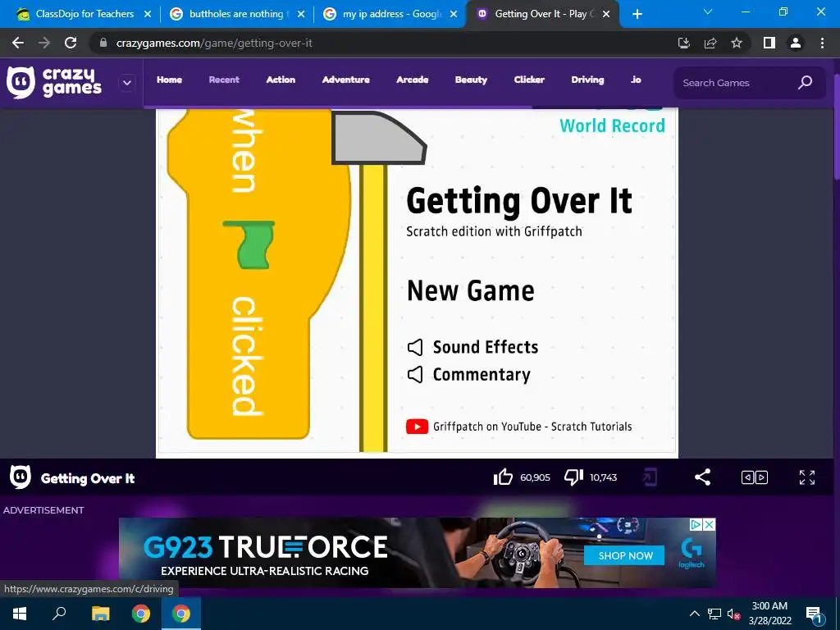Open the Home category
Viewport: 840px width, 630px height.
[169, 80]
